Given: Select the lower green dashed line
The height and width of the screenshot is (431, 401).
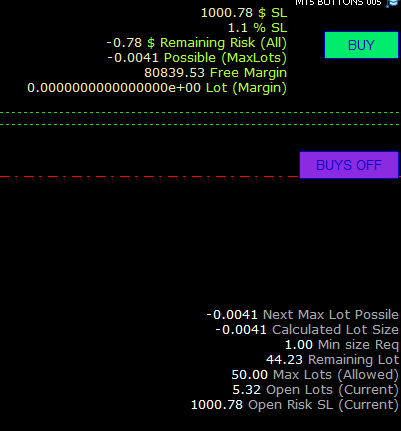Looking at the screenshot, I should tap(200, 124).
